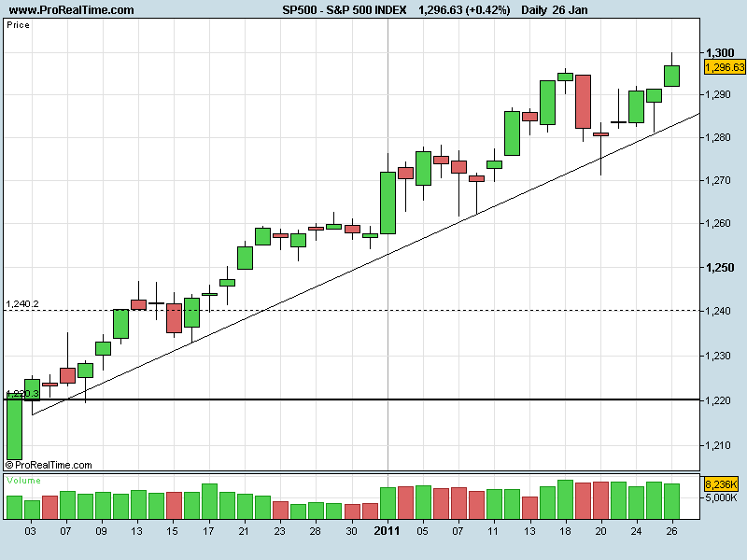Image resolution: width=747 pixels, height=560 pixels.
Task: Click the latest green candle on 26 Jan
Action: pyautogui.click(x=671, y=76)
